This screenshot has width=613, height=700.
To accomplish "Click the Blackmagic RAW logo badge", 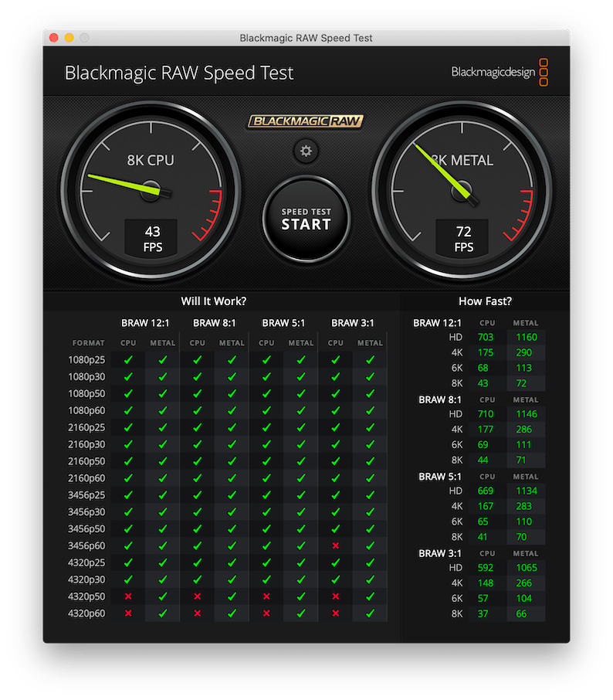I will pos(306,121).
